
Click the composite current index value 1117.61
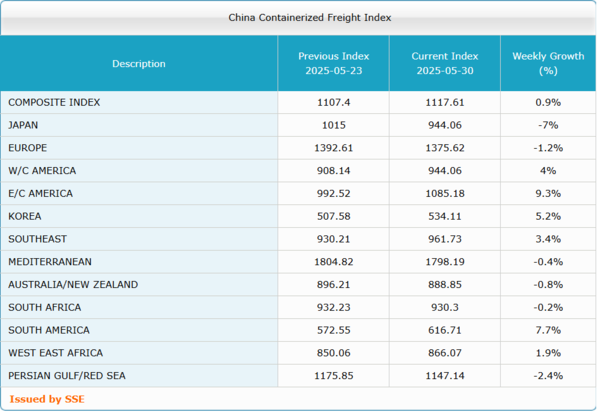(x=445, y=102)
